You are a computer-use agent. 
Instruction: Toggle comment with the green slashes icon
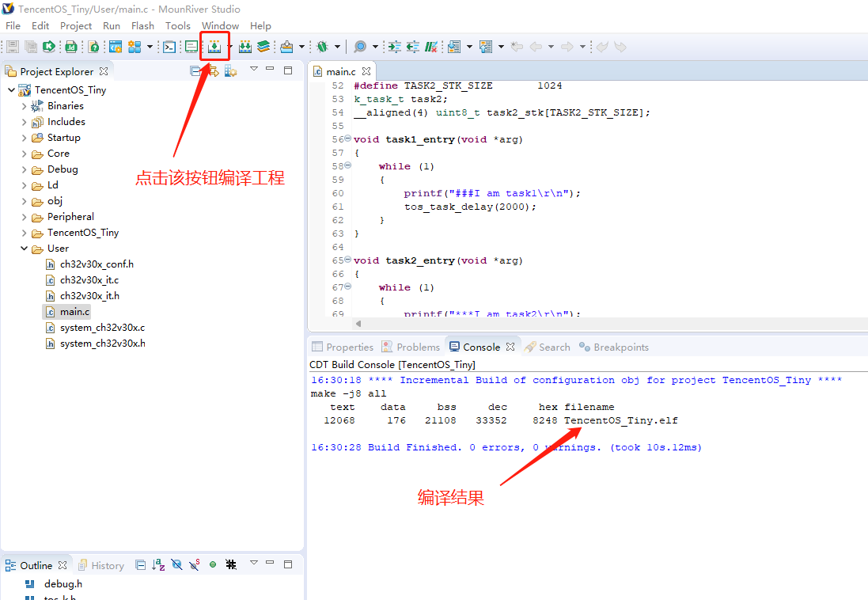431,47
